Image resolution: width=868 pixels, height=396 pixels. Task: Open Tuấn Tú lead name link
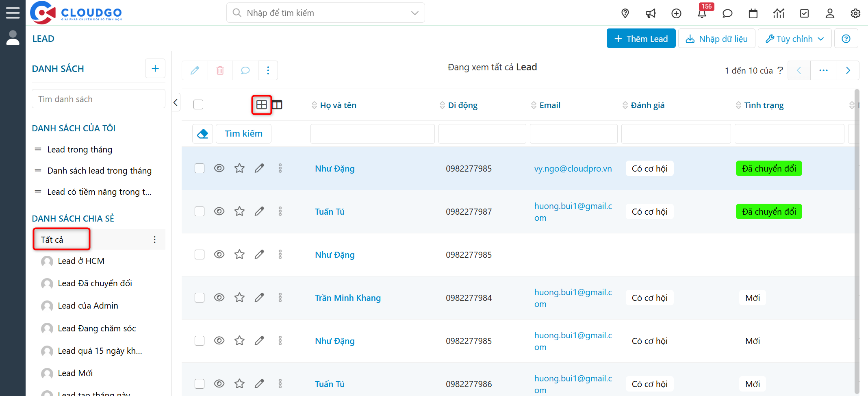click(x=330, y=212)
